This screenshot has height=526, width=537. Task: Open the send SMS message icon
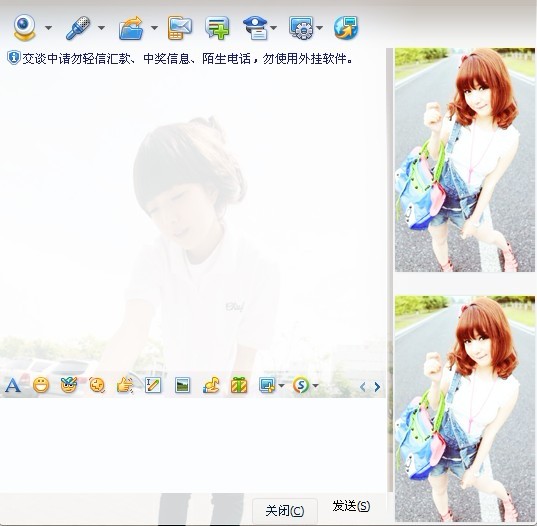[x=179, y=27]
